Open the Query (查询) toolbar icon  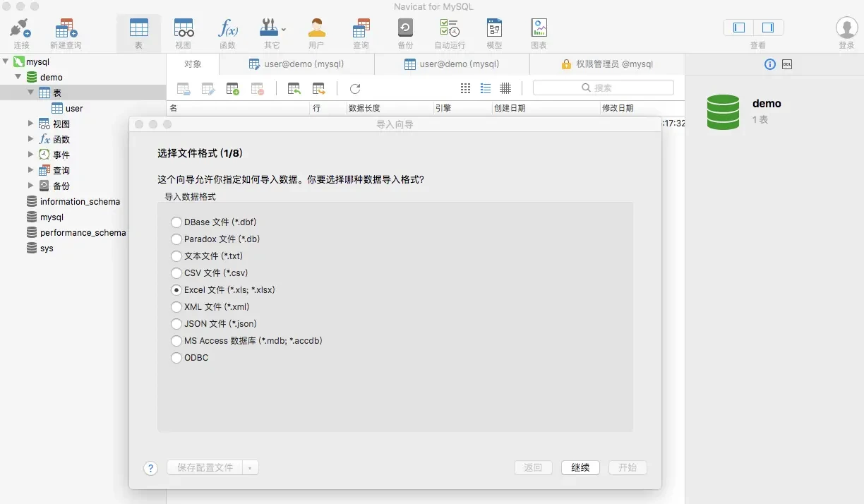click(361, 28)
